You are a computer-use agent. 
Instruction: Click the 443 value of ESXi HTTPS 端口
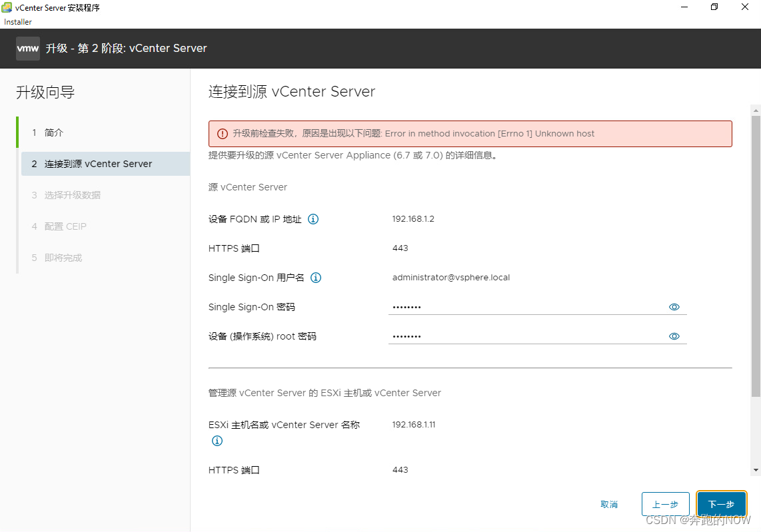click(400, 469)
